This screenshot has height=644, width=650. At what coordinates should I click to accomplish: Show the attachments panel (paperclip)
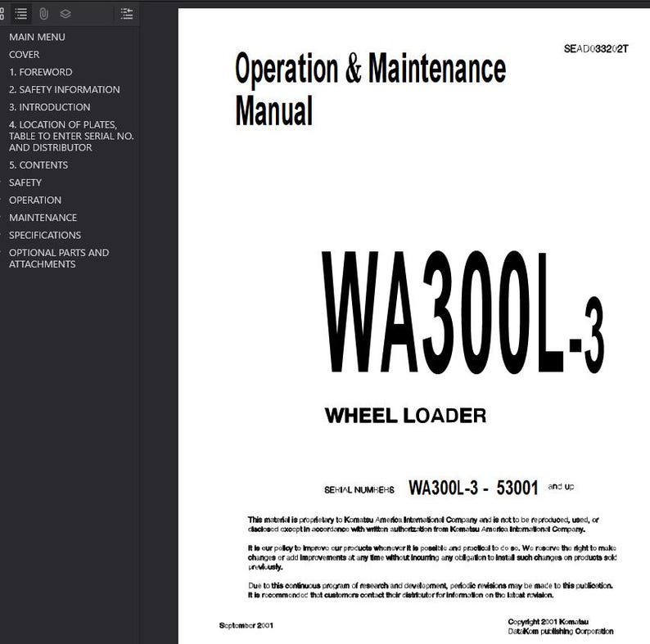point(43,14)
